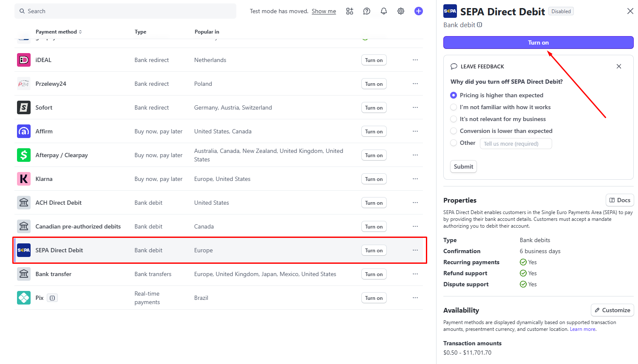638x364 pixels.
Task: Open more options for Sofort row
Action: click(x=415, y=107)
